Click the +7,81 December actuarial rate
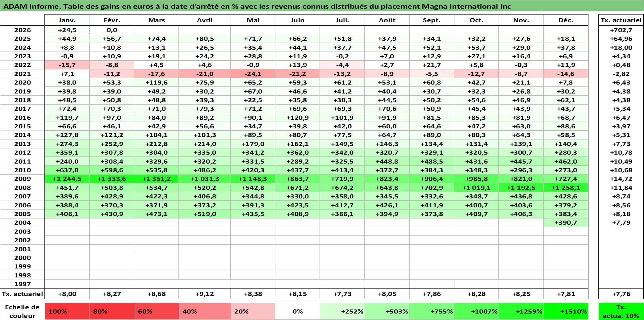 coord(566,294)
